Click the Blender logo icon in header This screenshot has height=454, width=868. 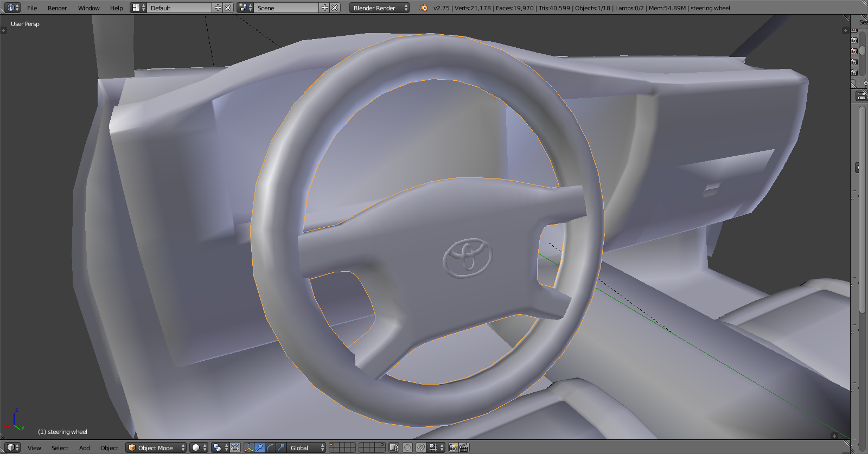point(424,8)
